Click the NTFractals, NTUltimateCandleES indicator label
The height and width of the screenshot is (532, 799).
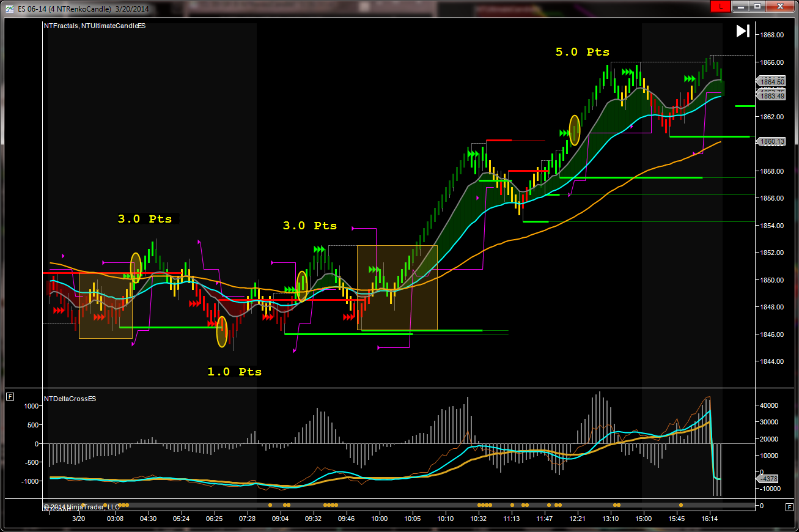[95, 26]
